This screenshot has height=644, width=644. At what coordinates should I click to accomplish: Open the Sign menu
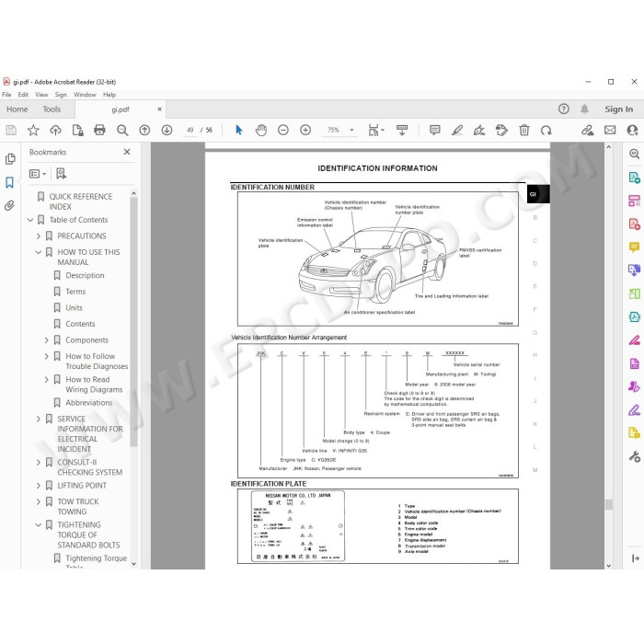coord(61,95)
